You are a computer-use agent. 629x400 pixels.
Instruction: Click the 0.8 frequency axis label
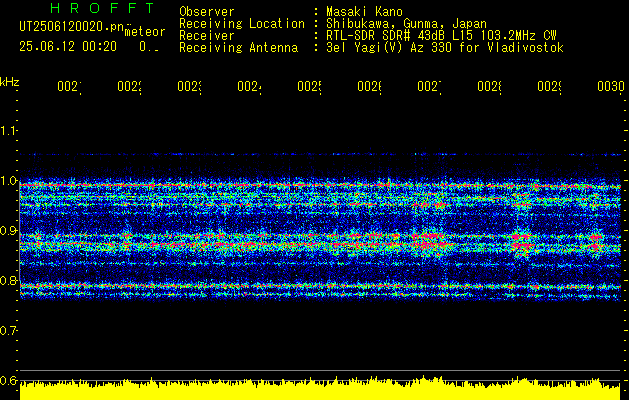[x=8, y=280]
